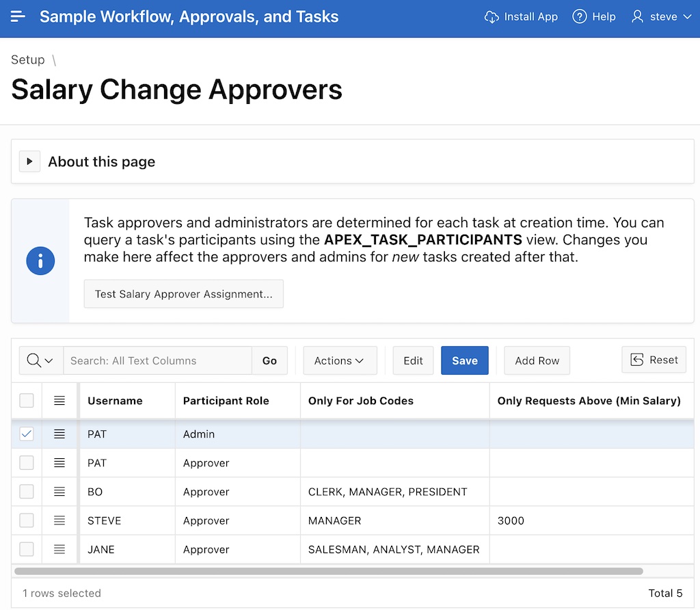Click the Help question mark icon
This screenshot has width=700, height=610.
click(580, 17)
